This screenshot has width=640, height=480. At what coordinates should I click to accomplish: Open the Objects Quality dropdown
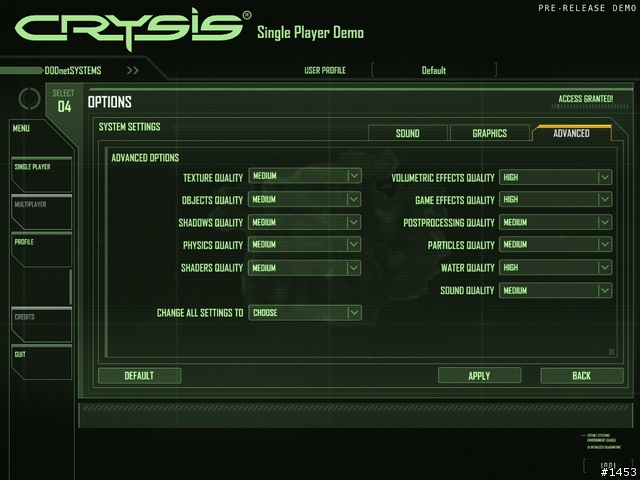point(305,199)
